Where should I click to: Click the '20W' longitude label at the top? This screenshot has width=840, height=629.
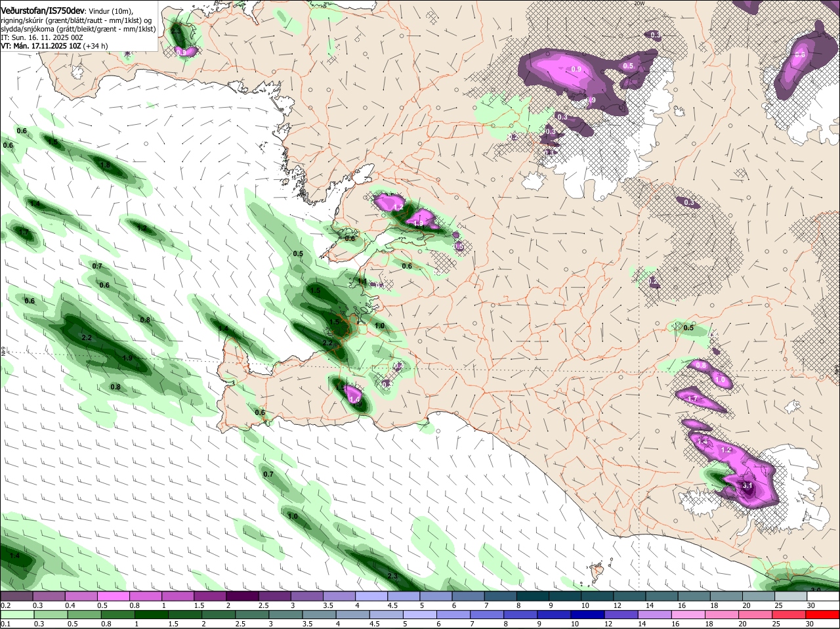640,3
